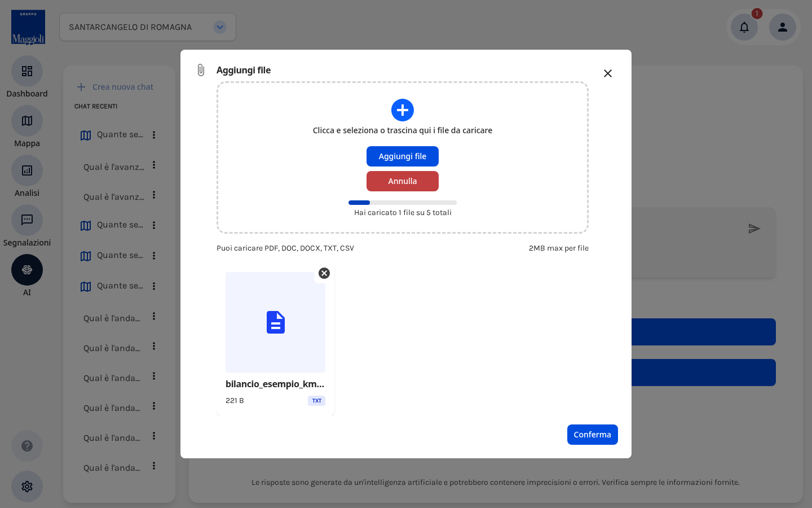The height and width of the screenshot is (508, 812).
Task: Click the '2MB max per file' note
Action: (x=559, y=248)
